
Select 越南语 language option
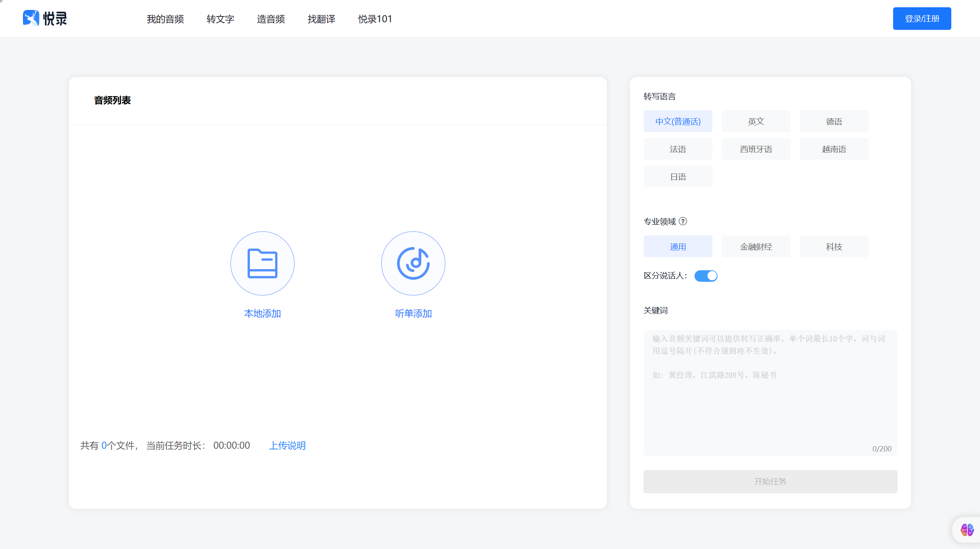834,149
